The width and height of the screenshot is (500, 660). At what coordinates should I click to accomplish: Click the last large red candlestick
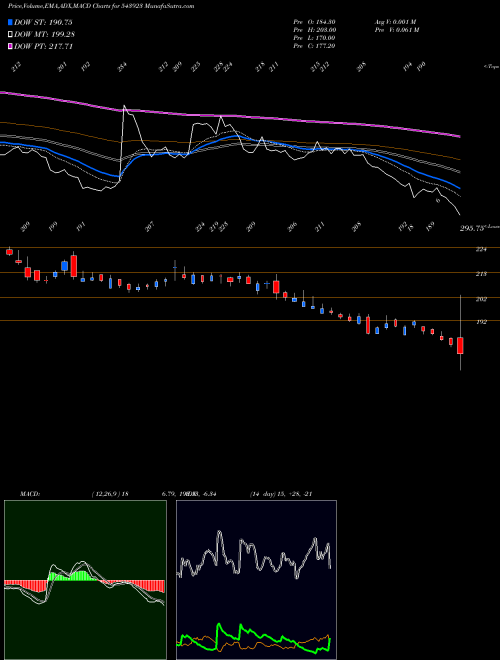click(460, 345)
